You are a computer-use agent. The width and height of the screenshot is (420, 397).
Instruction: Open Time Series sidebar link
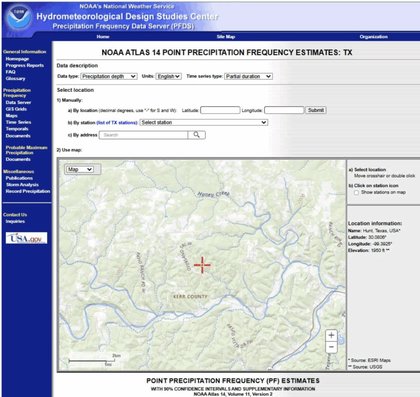click(x=18, y=122)
